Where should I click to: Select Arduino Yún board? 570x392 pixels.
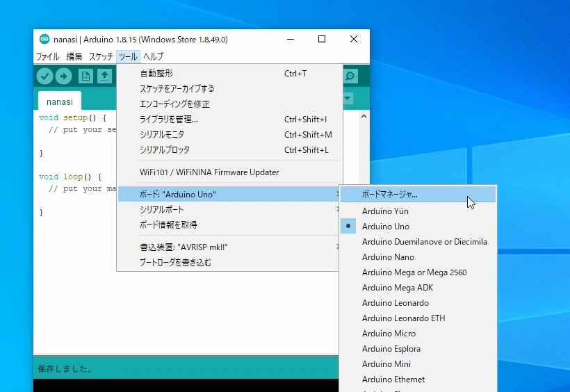pos(418,211)
